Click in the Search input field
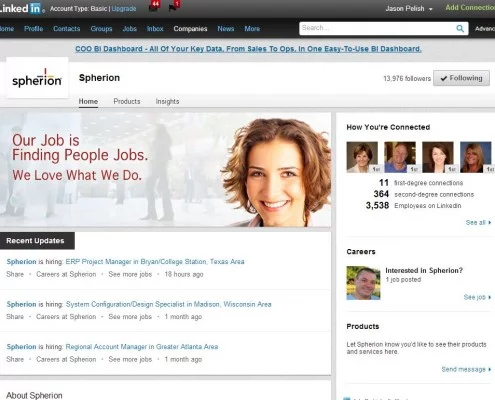Screen dimensions: 495x400 (x=377, y=28)
